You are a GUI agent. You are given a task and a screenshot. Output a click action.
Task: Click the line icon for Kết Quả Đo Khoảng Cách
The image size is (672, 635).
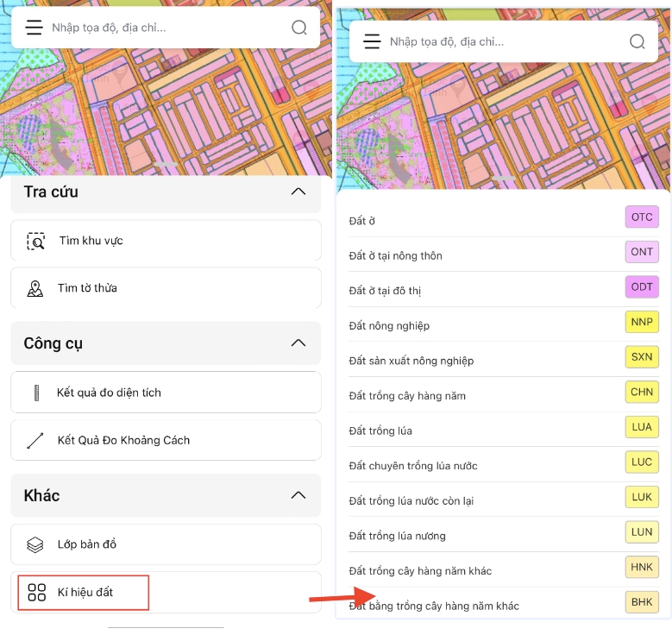(35, 440)
